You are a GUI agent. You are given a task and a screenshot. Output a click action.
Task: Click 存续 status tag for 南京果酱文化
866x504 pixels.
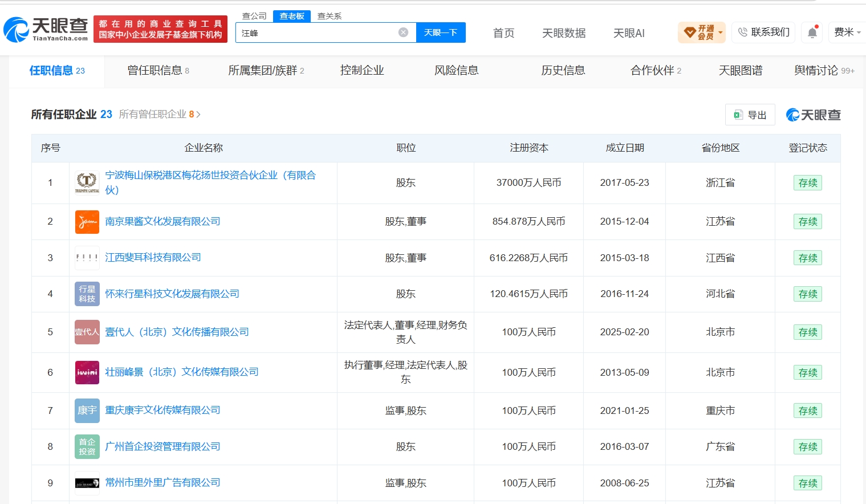808,222
